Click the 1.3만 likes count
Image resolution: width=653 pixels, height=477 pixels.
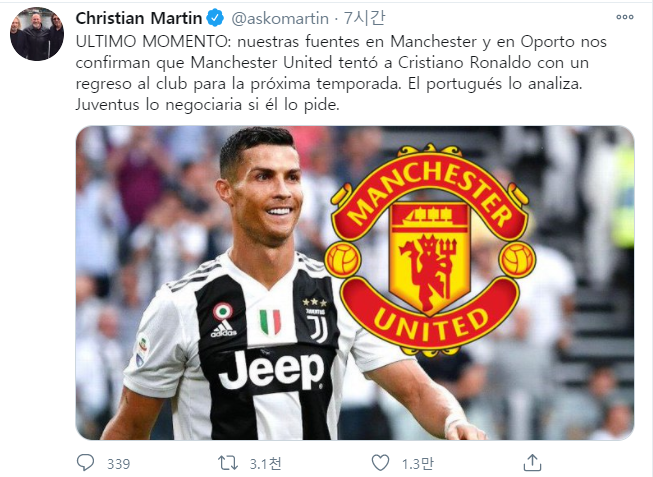(418, 463)
